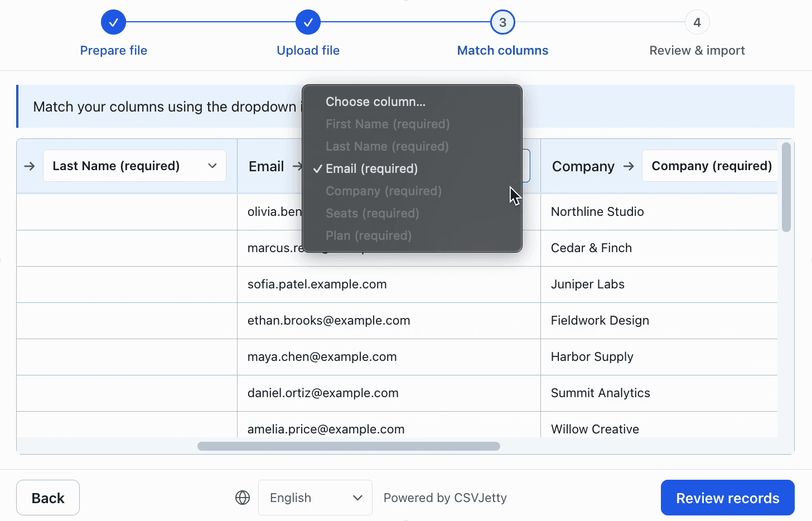Go to Prepare file step label

[x=113, y=50]
